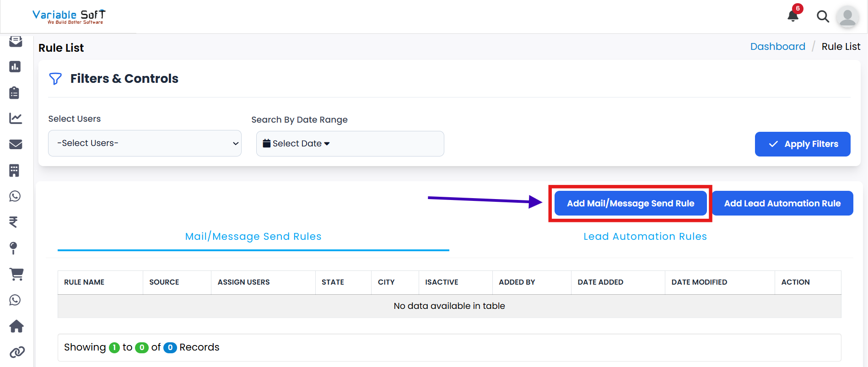This screenshot has height=367, width=868.
Task: Sort by SOURCE column header
Action: pyautogui.click(x=177, y=282)
